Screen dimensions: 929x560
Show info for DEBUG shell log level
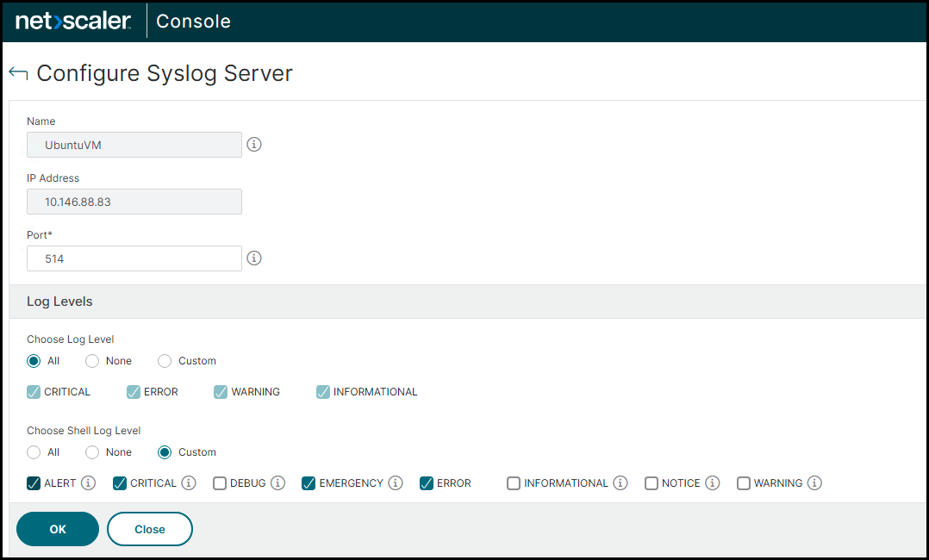coord(277,483)
